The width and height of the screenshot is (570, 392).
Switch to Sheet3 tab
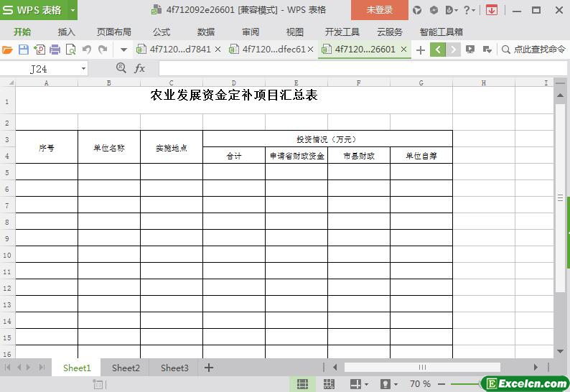click(174, 368)
